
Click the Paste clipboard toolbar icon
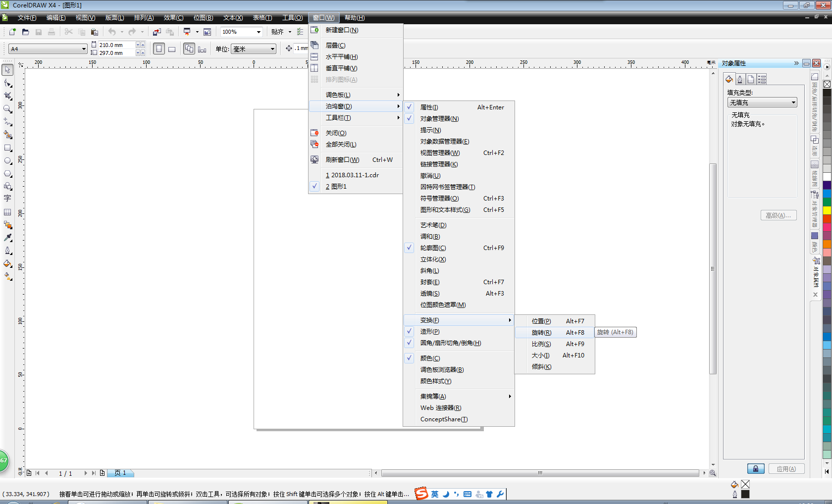(x=95, y=32)
